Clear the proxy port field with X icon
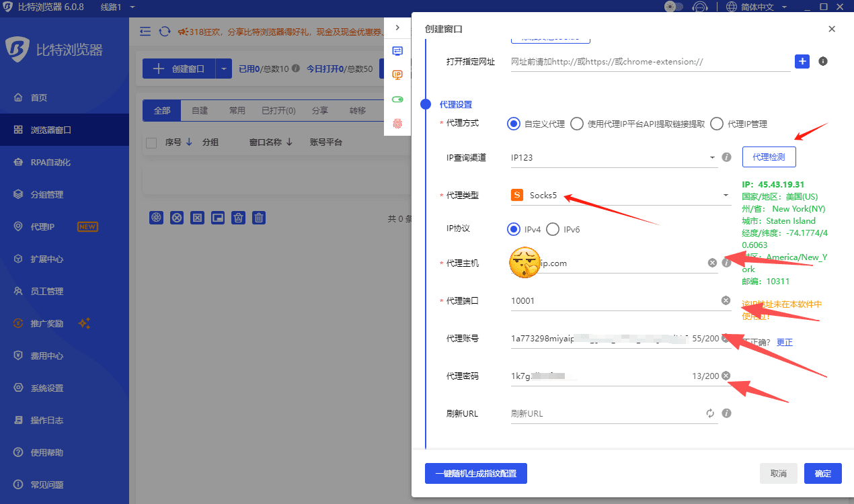 (726, 300)
